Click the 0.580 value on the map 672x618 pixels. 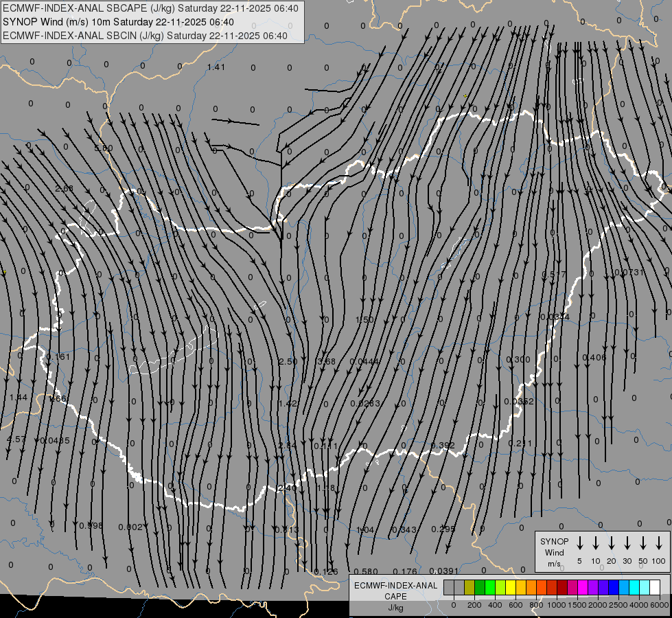(366, 572)
